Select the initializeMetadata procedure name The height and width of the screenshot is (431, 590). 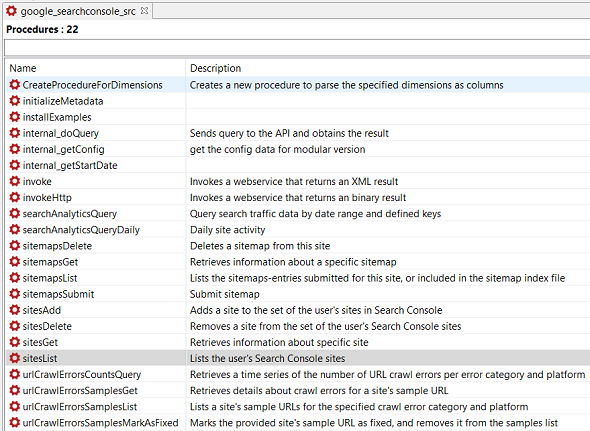point(63,101)
